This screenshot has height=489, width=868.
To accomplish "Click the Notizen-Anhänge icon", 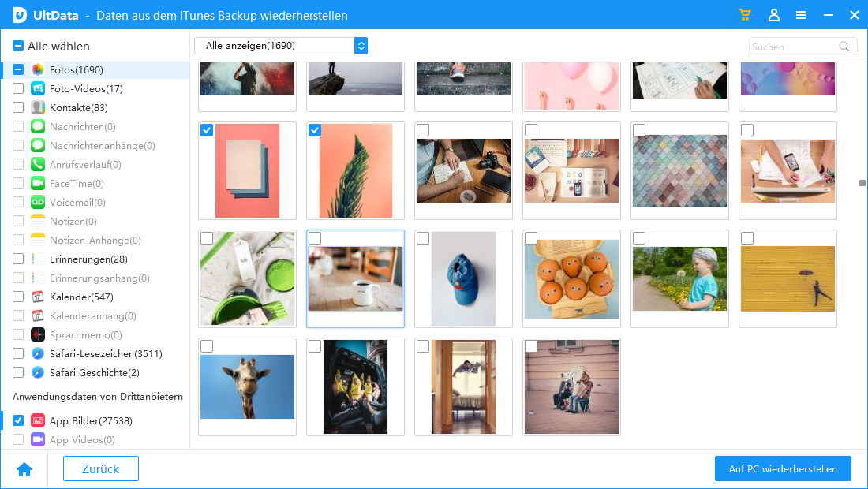I will [x=38, y=240].
